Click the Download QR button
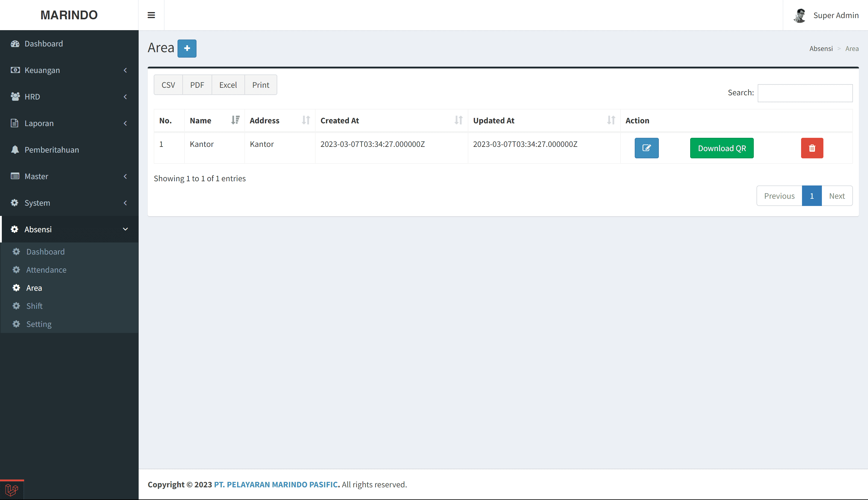868x500 pixels. [722, 148]
